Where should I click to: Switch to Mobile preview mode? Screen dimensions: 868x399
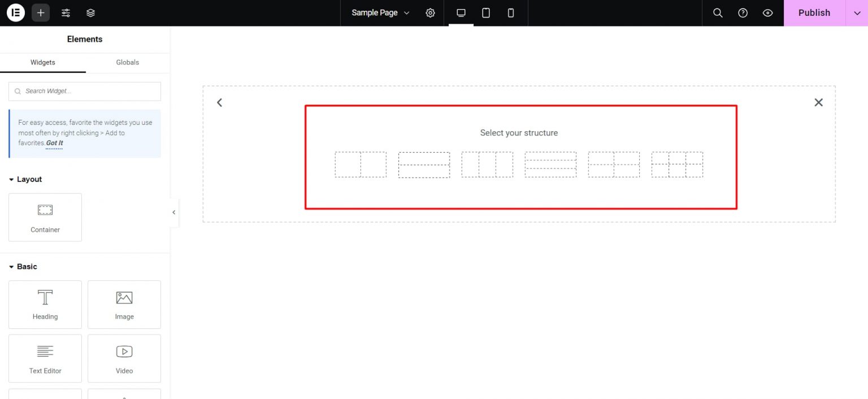[510, 12]
